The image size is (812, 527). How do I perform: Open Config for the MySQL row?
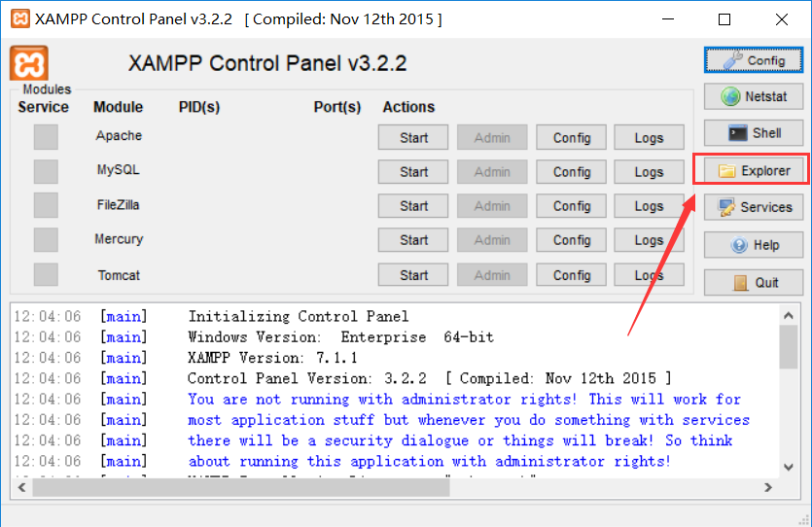point(571,171)
